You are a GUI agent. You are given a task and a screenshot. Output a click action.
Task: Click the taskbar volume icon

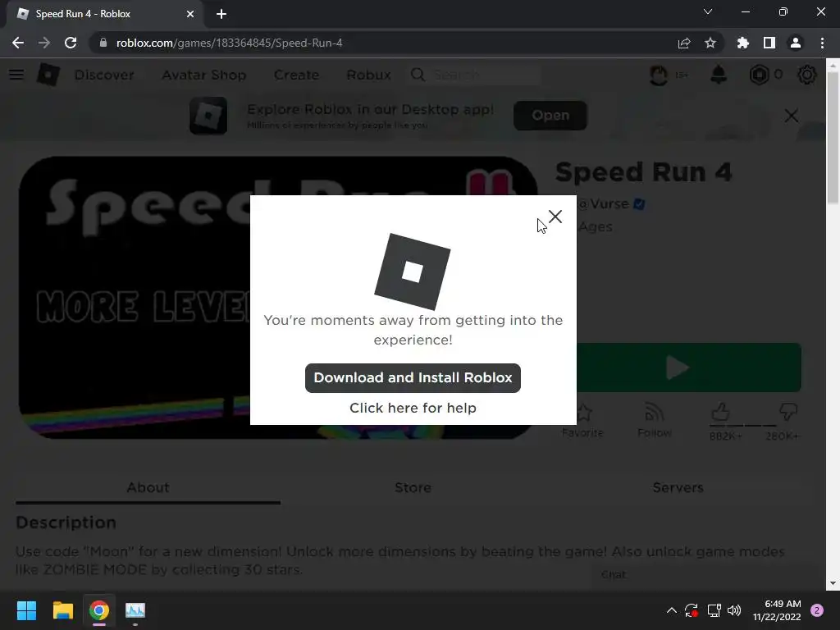coord(734,610)
